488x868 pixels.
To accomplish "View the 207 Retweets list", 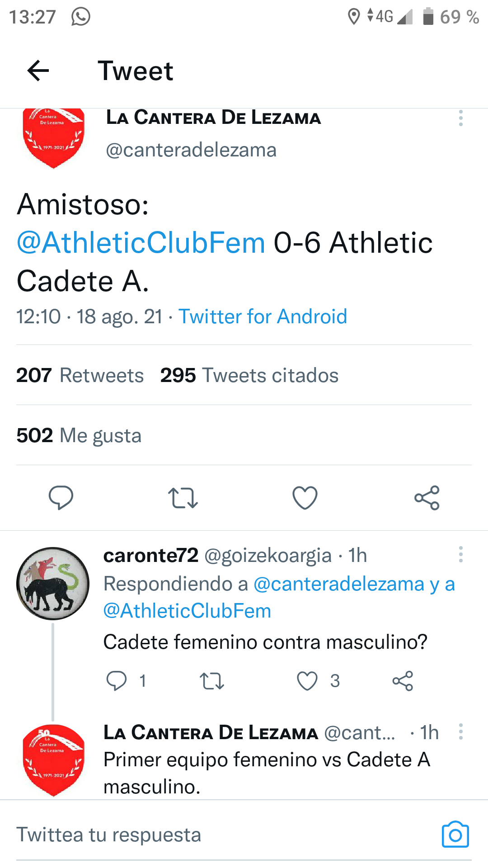I will [80, 375].
